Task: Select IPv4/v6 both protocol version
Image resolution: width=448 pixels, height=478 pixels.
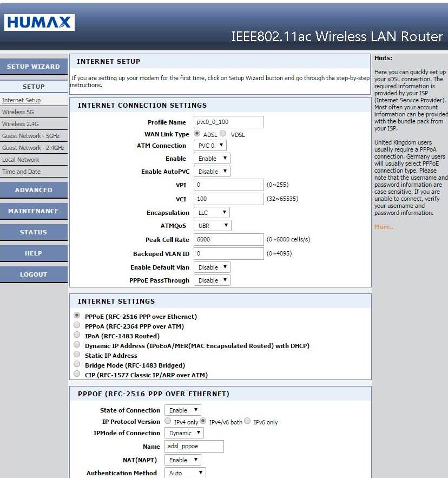Action: point(203,421)
